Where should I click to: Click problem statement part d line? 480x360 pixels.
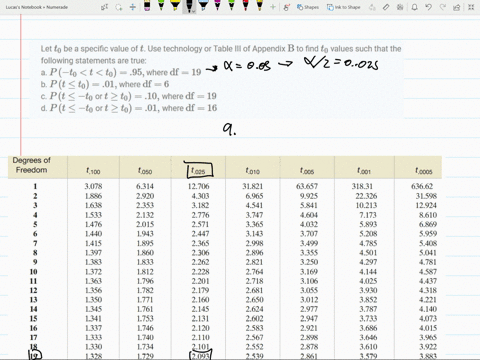tap(129, 108)
